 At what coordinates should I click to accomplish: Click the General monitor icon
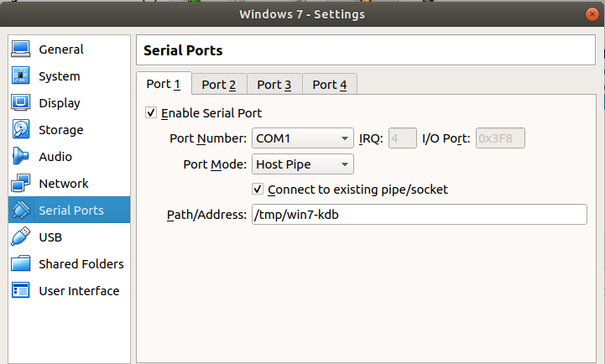click(20, 49)
